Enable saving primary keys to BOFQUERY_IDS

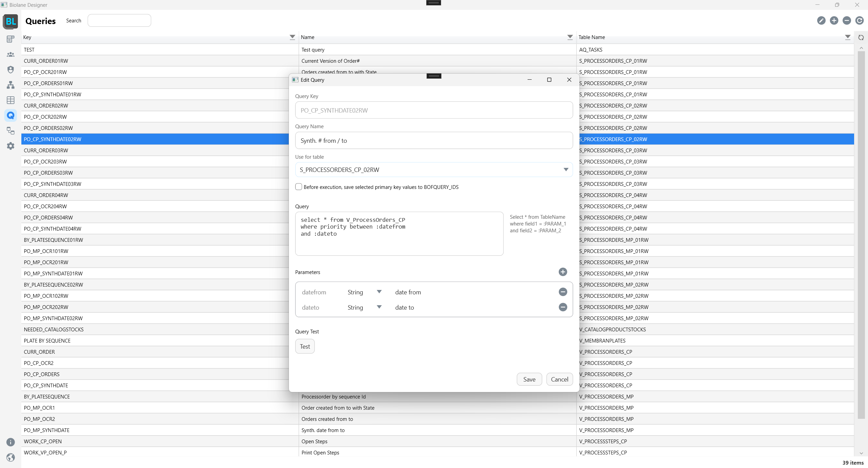click(x=299, y=187)
